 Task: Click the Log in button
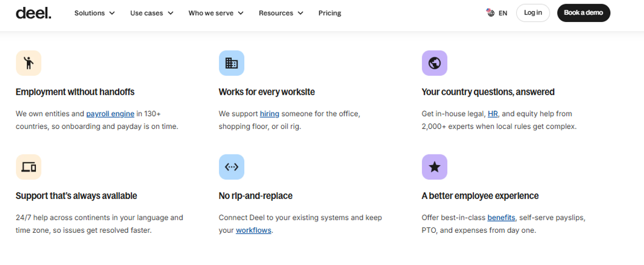[x=533, y=13]
